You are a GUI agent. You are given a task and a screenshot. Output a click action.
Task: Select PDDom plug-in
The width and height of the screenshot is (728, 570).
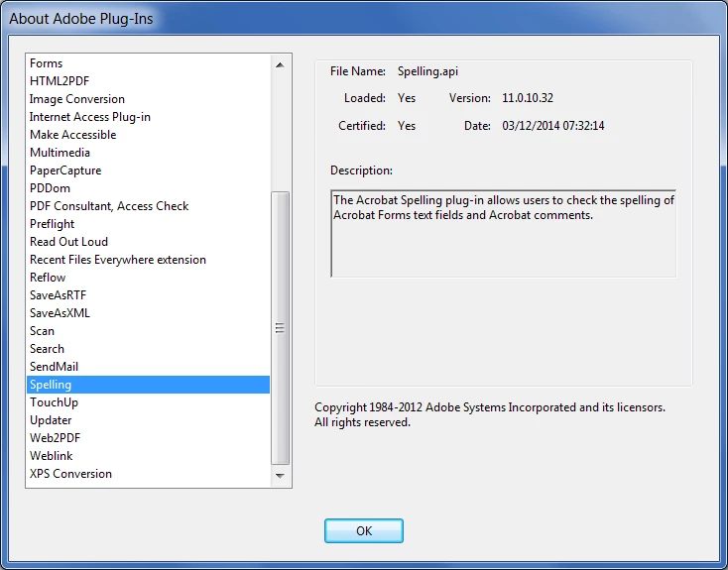click(x=148, y=188)
